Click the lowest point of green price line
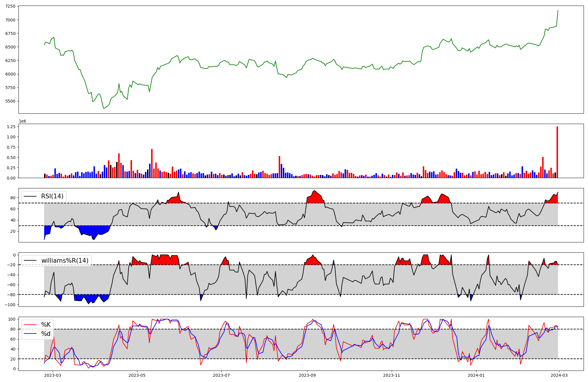This screenshot has height=382, width=588. [104, 108]
